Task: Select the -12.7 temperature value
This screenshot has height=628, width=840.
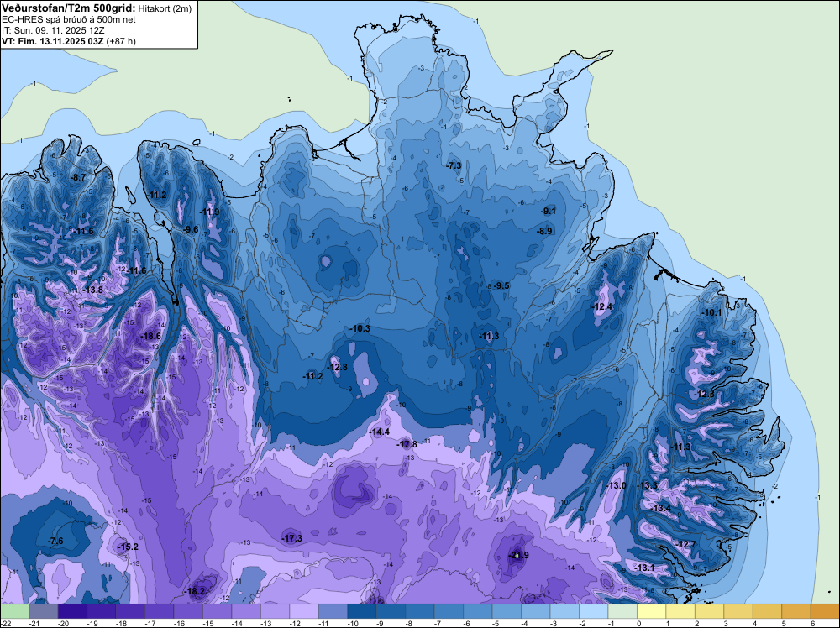Action: tap(685, 545)
